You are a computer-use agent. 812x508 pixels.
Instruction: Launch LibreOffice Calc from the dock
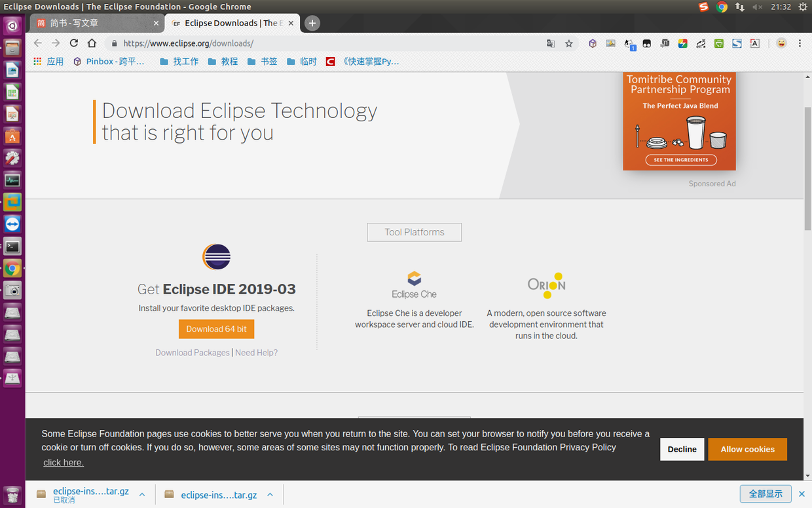coord(12,92)
